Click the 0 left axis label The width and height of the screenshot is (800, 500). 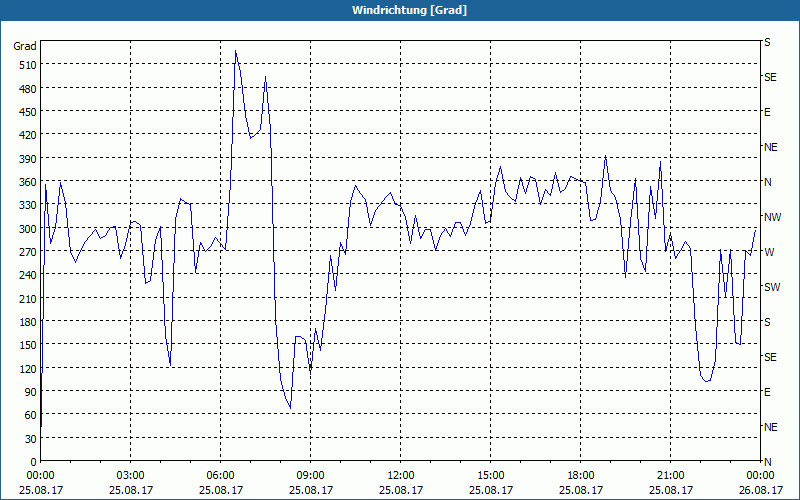(33, 462)
